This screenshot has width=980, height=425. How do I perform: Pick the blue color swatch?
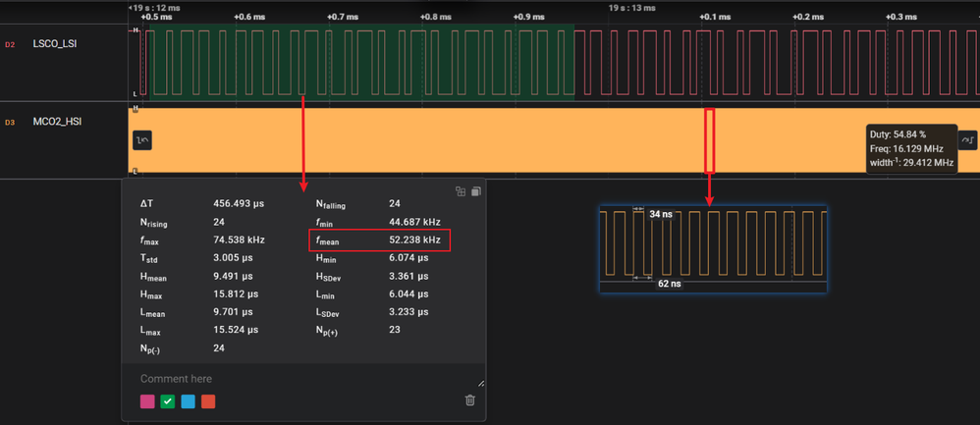(x=188, y=400)
